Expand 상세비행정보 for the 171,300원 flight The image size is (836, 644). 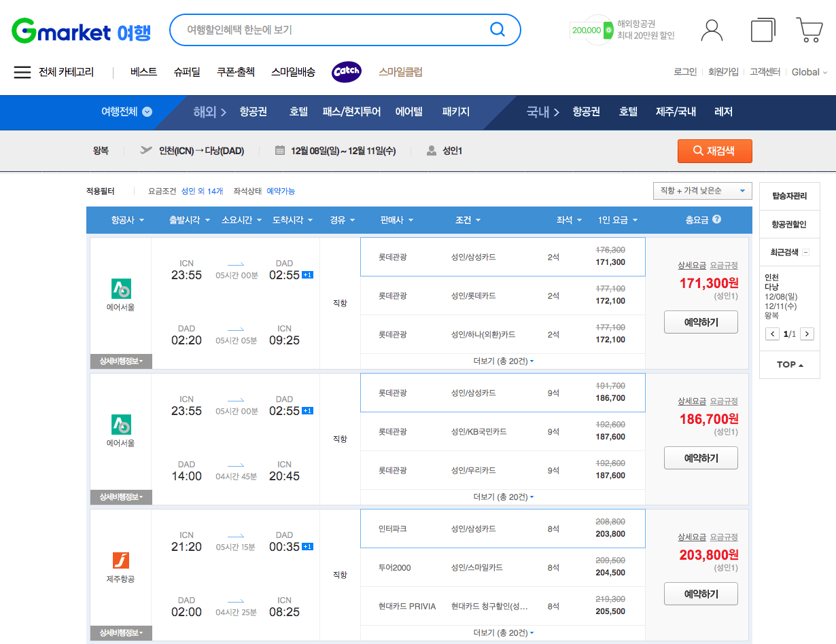pos(121,361)
